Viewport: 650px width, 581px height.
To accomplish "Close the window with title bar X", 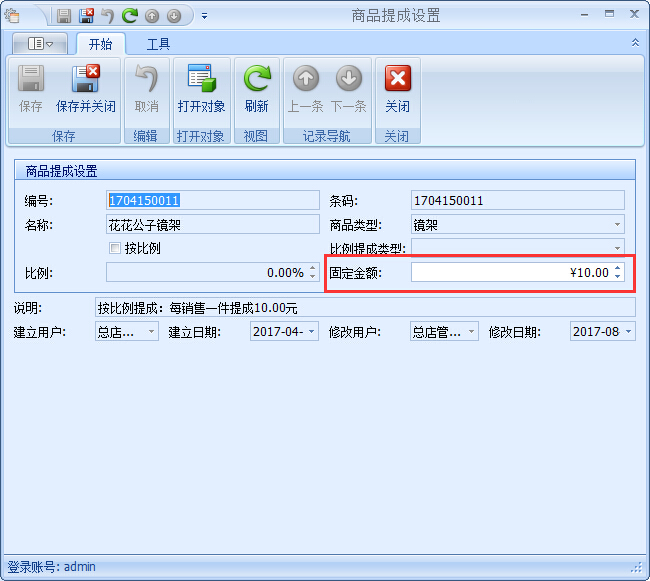I will [x=634, y=14].
